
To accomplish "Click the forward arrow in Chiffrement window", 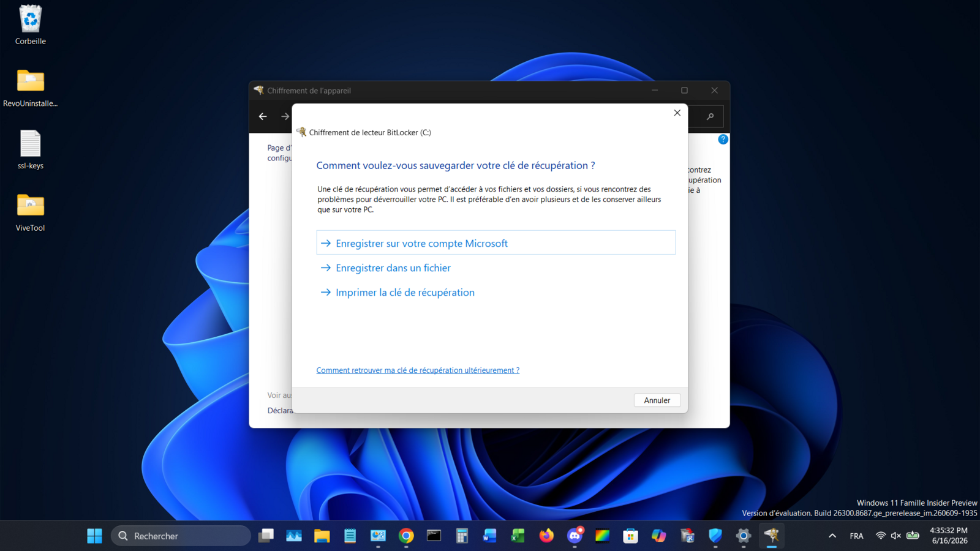I will click(285, 116).
